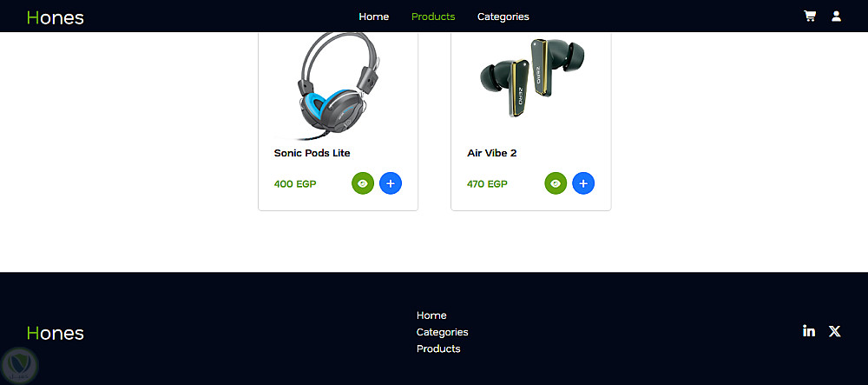Follow the Home link in the footer

click(431, 315)
